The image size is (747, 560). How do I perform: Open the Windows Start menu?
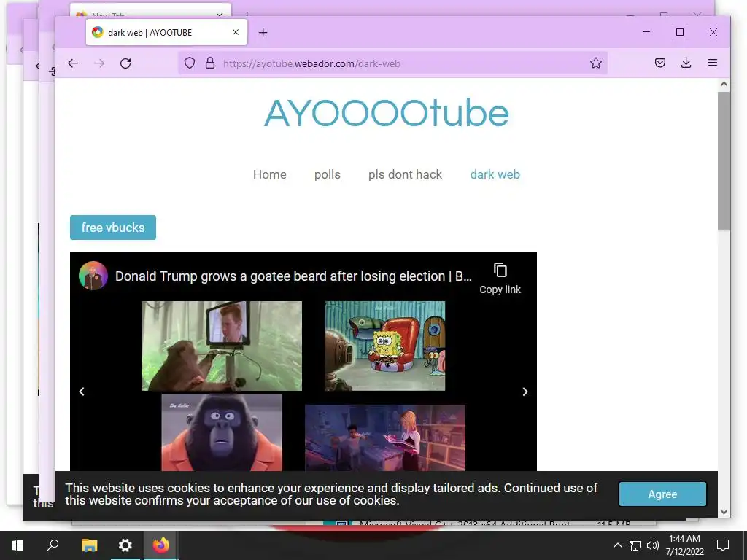(x=18, y=545)
